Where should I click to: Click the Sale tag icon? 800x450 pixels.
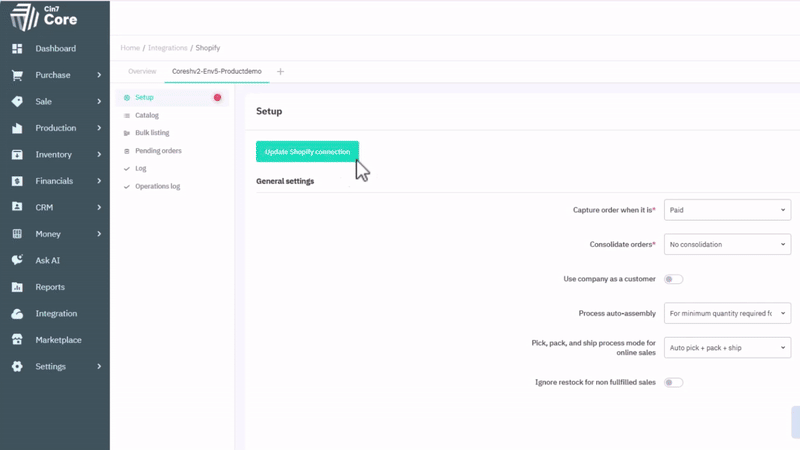[17, 102]
